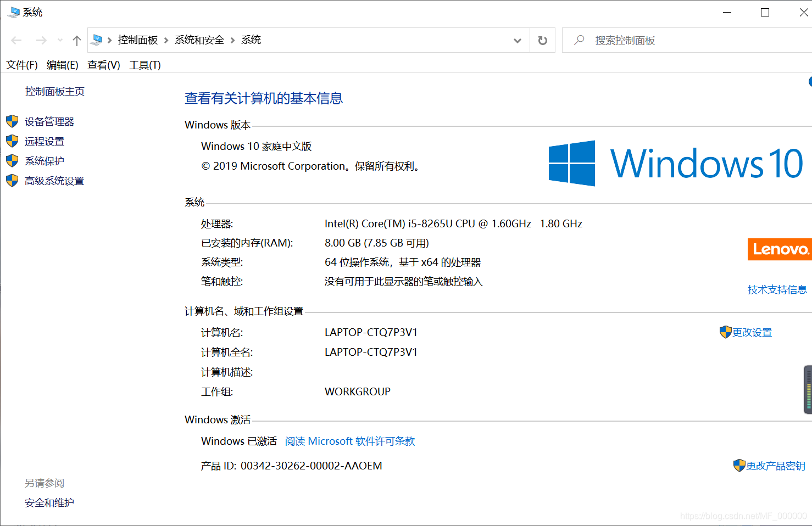Viewport: 812px width, 526px height.
Task: Open the 工具(T) menu
Action: 145,65
